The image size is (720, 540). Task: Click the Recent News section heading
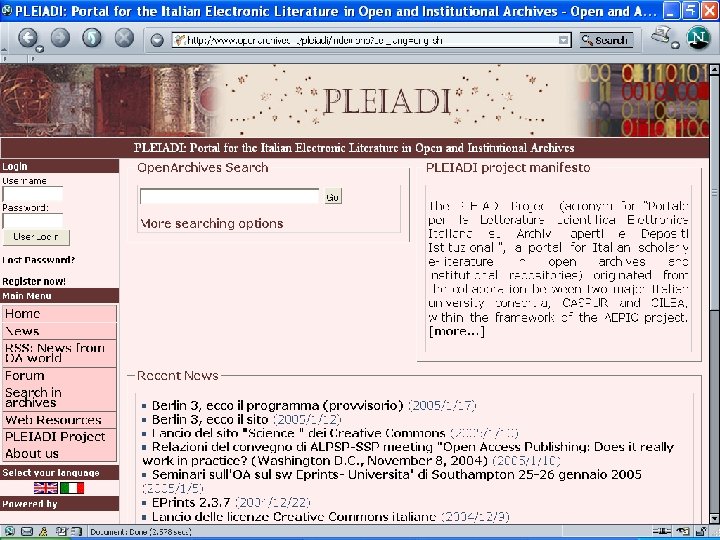[x=178, y=376]
